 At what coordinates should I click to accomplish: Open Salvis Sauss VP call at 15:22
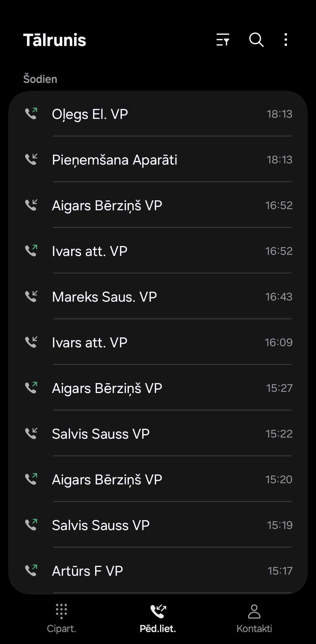tap(158, 433)
